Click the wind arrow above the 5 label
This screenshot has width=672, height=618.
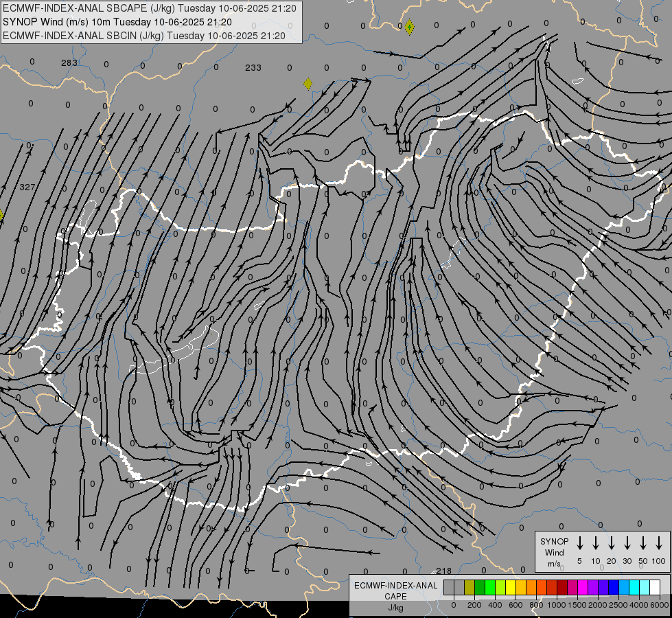pyautogui.click(x=580, y=543)
